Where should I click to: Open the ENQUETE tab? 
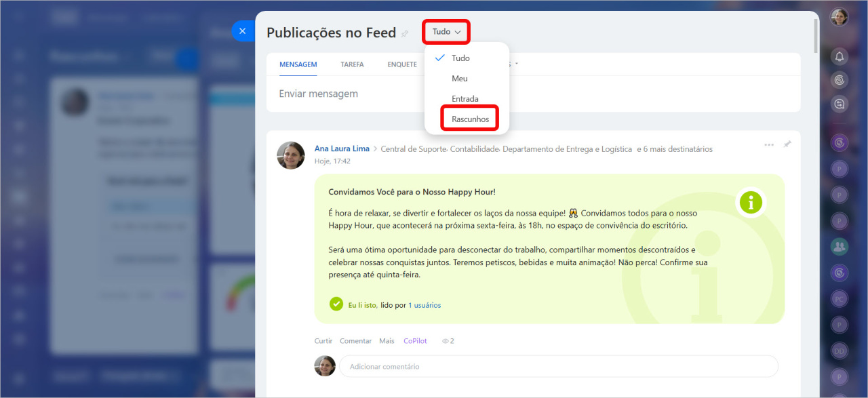pos(402,64)
